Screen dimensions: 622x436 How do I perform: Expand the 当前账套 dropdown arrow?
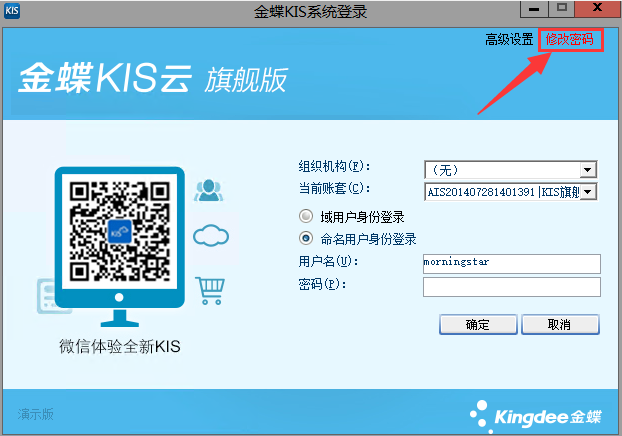(587, 192)
